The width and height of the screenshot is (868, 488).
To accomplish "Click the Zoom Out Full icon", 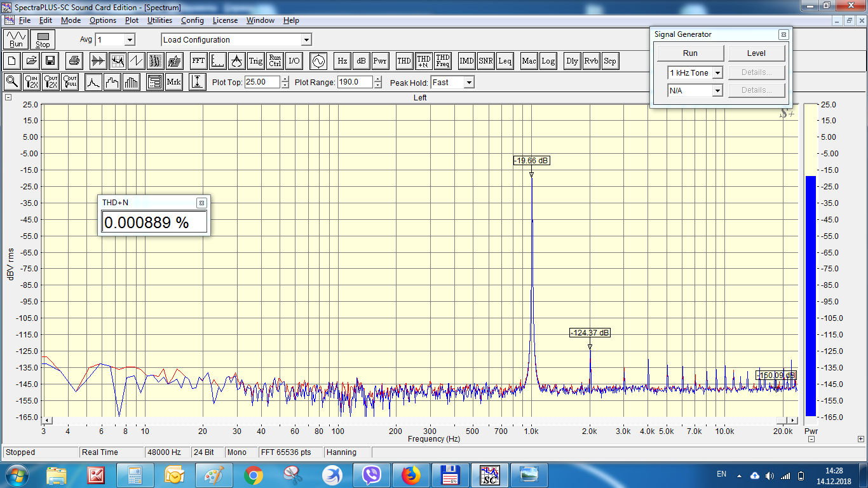I will pyautogui.click(x=70, y=82).
